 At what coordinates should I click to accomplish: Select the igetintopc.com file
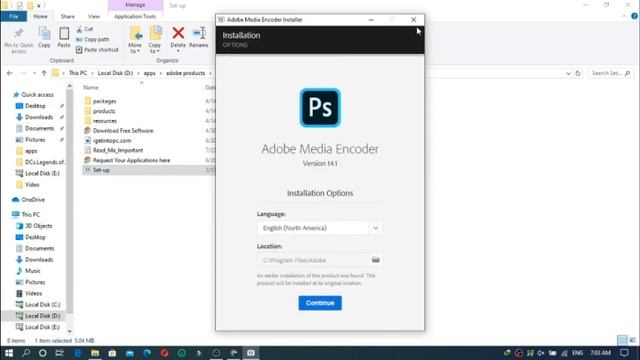(112, 140)
